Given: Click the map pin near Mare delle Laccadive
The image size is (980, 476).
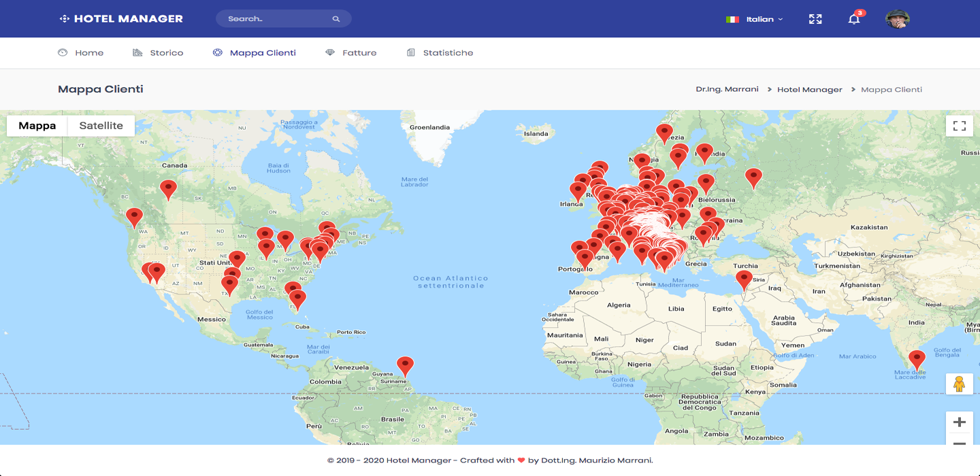Looking at the screenshot, I should pos(917,360).
